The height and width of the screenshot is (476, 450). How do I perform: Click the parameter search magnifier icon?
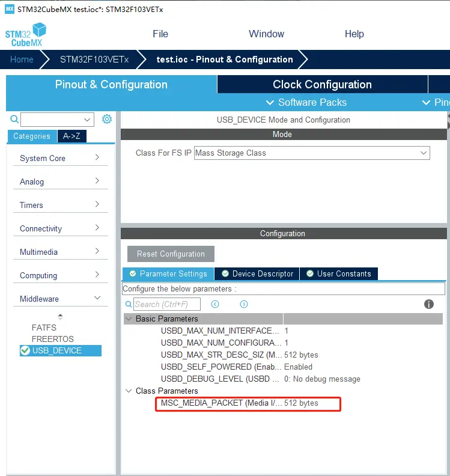(x=129, y=304)
